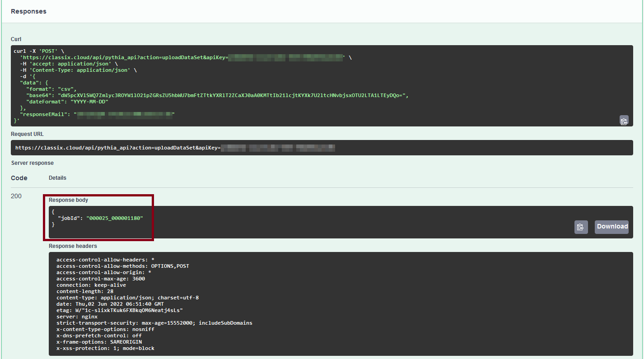This screenshot has height=359, width=644.
Task: Click the date header line
Action: [x=110, y=304]
